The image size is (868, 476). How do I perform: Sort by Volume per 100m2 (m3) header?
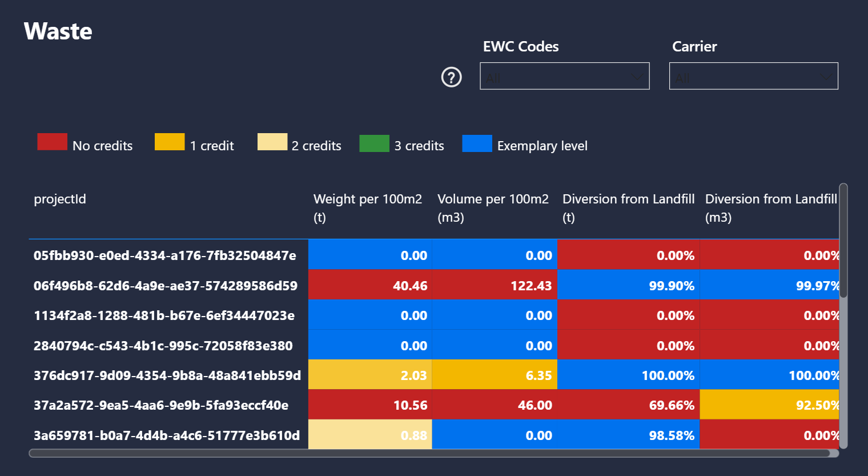tap(493, 208)
